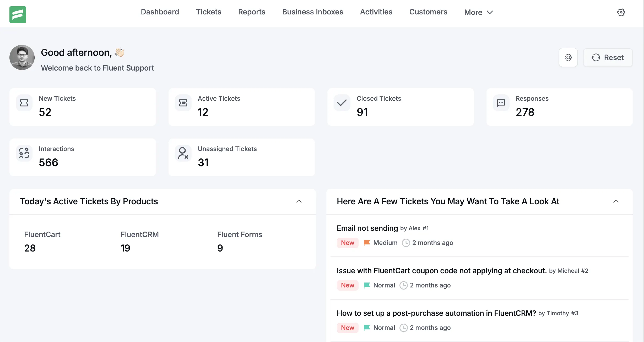Open dashboard widget settings gear beside Reset

pyautogui.click(x=568, y=57)
